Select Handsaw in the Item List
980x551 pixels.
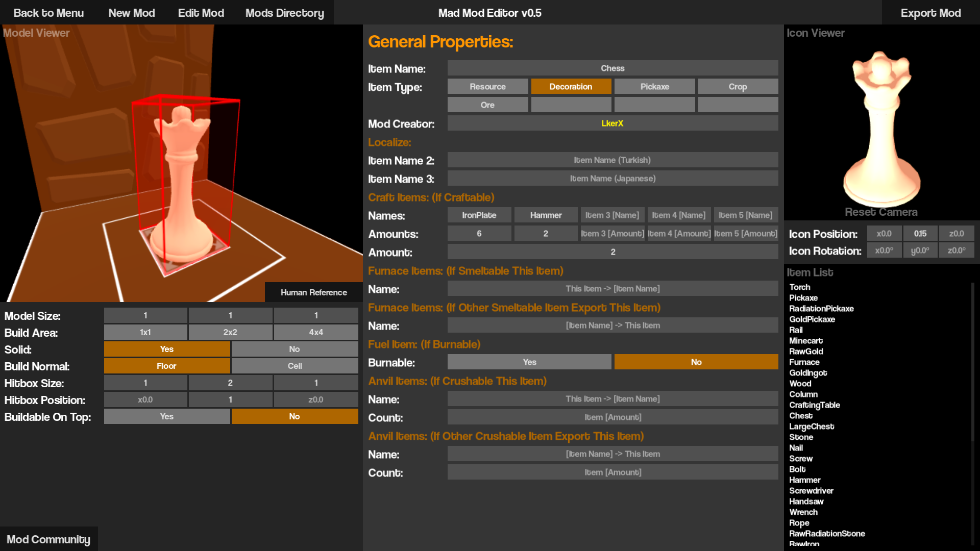pyautogui.click(x=806, y=502)
